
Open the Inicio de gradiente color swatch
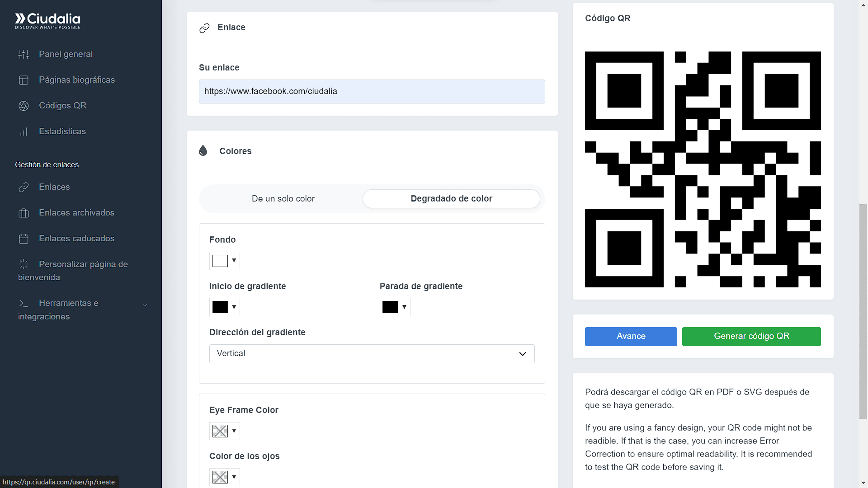click(x=225, y=307)
